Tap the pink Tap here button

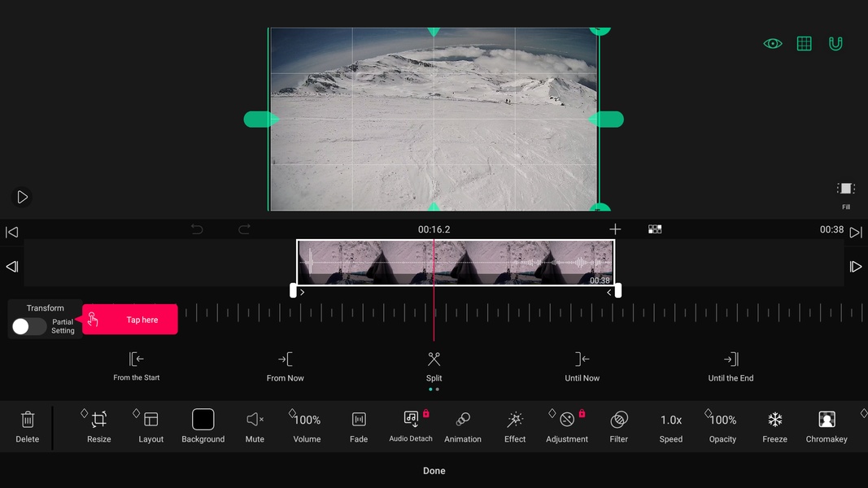[x=130, y=320]
